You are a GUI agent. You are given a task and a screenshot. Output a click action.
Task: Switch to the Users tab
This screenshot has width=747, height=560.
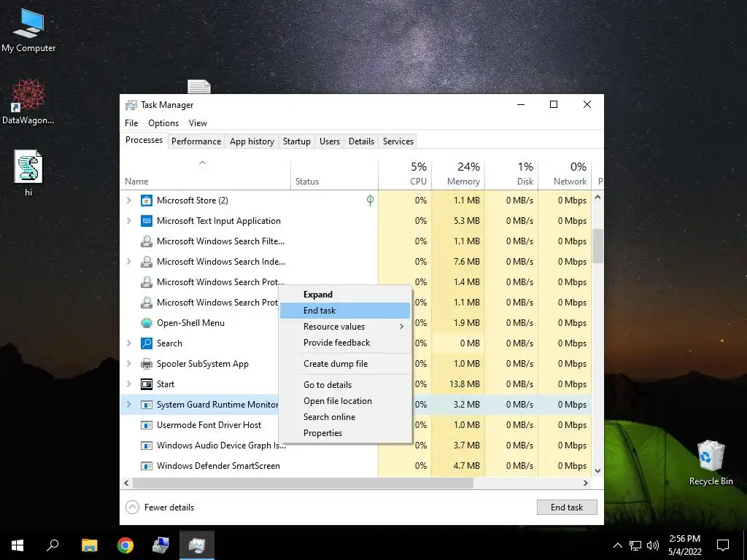pyautogui.click(x=330, y=141)
